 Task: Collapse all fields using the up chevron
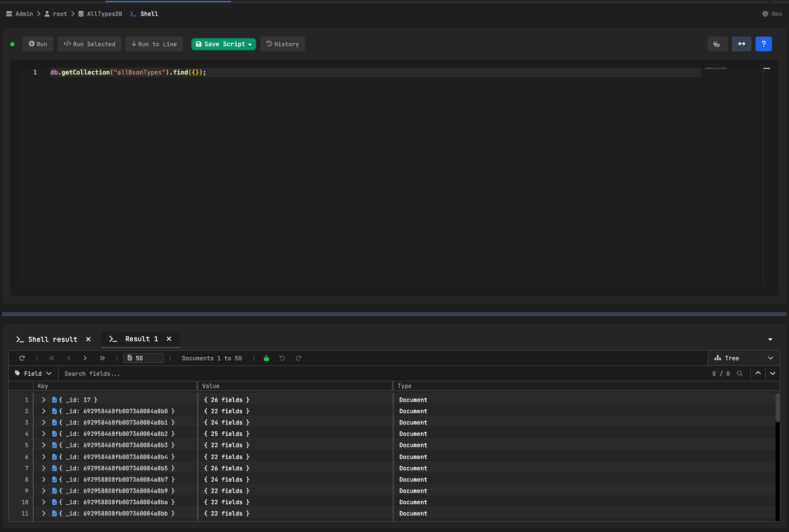point(758,373)
